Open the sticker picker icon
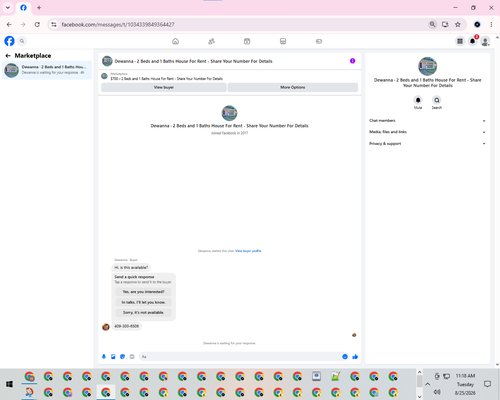This screenshot has height=400, width=500. [123, 357]
